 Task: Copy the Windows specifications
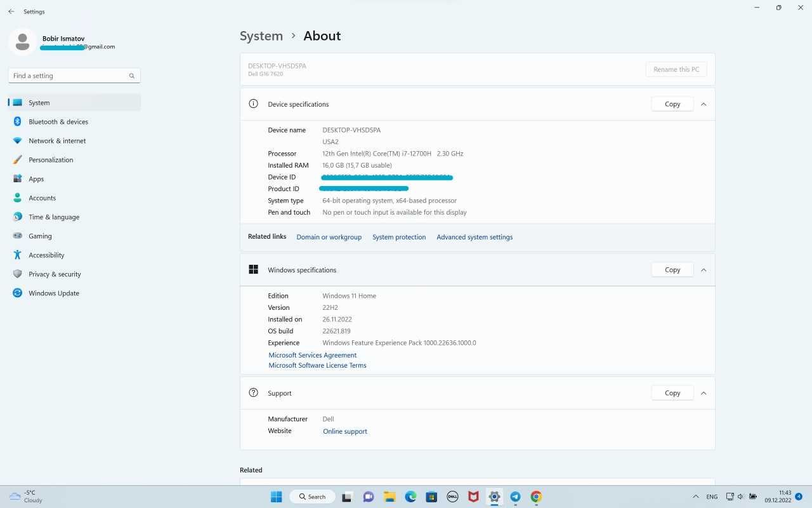[672, 270]
